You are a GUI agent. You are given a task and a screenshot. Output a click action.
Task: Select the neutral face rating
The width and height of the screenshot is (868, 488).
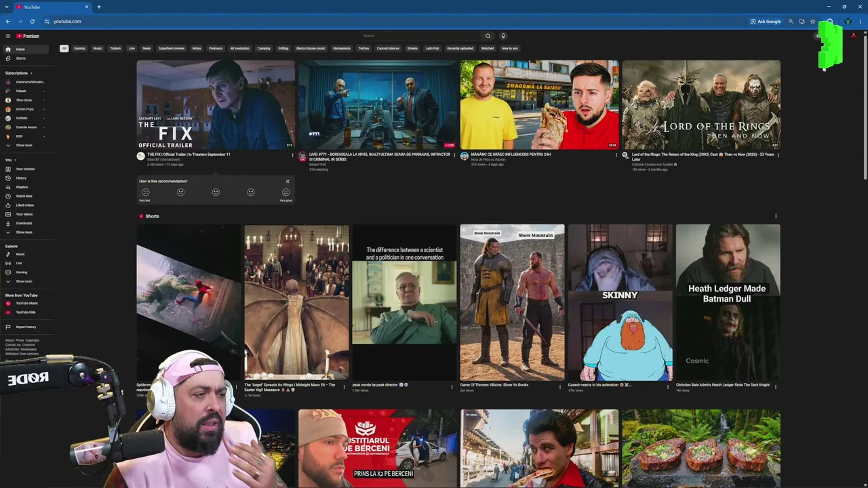pyautogui.click(x=216, y=192)
